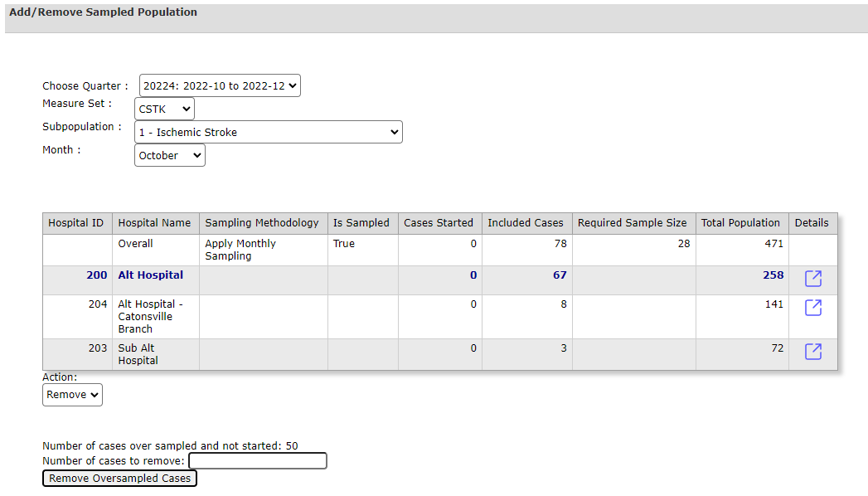
Task: Select the Sub Alt Hospital row name
Action: click(x=138, y=354)
